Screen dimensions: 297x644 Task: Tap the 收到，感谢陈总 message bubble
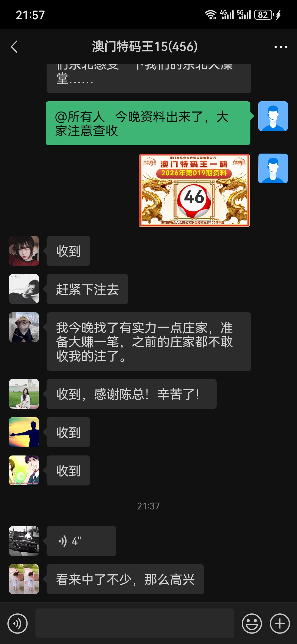(132, 394)
